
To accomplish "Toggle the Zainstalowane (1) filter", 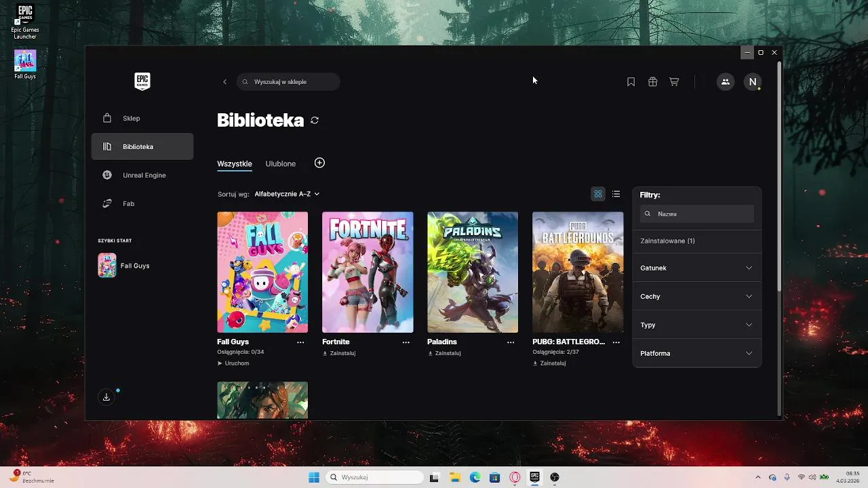I will [697, 241].
